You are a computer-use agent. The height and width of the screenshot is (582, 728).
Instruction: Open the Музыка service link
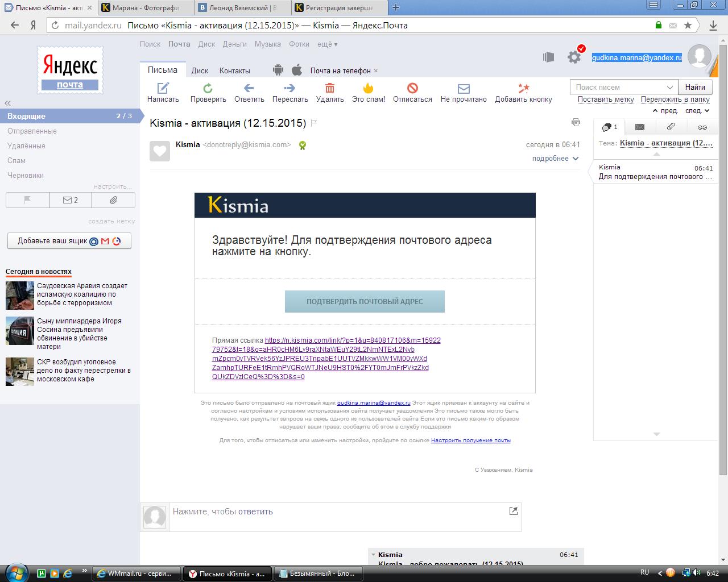click(x=268, y=44)
